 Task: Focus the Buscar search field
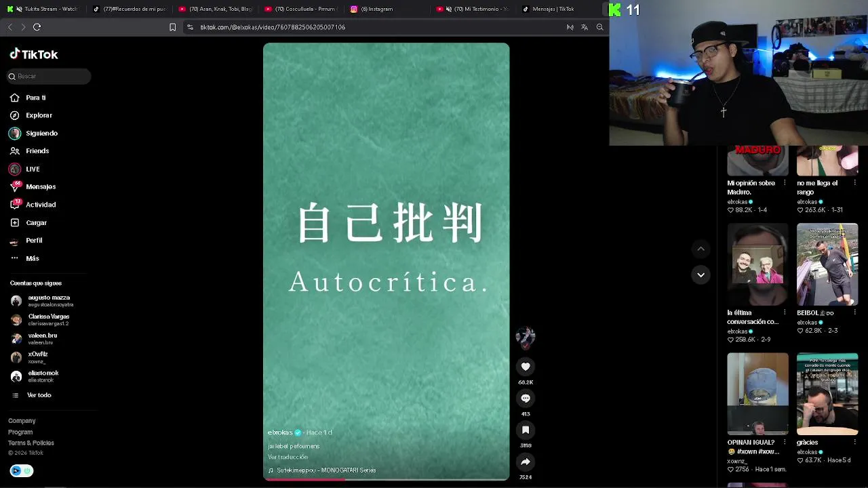click(48, 77)
